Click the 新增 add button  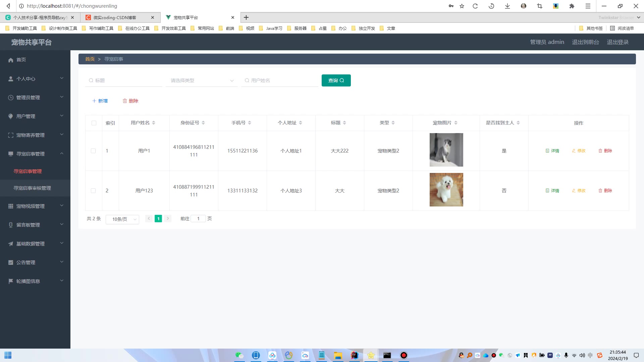[x=100, y=101]
